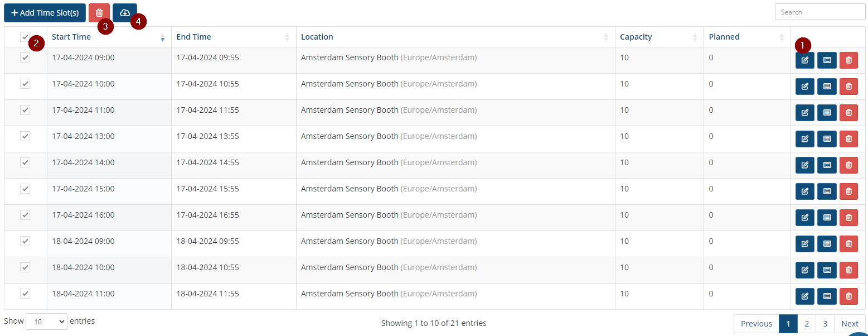Click the bulk delete trash icon in toolbar
This screenshot has width=868, height=336.
99,12
